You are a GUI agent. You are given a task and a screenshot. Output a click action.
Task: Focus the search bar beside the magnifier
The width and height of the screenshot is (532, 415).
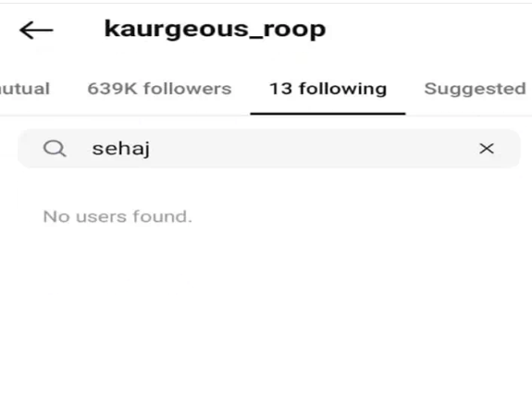[269, 149]
